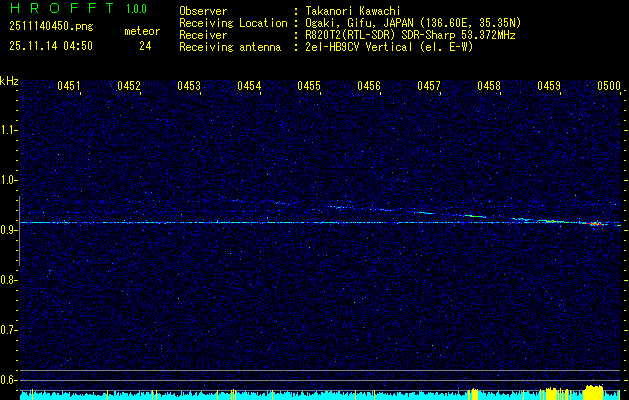The width and height of the screenshot is (629, 400).
Task: Select the 0.9 frequency axis label
Action: (9, 230)
